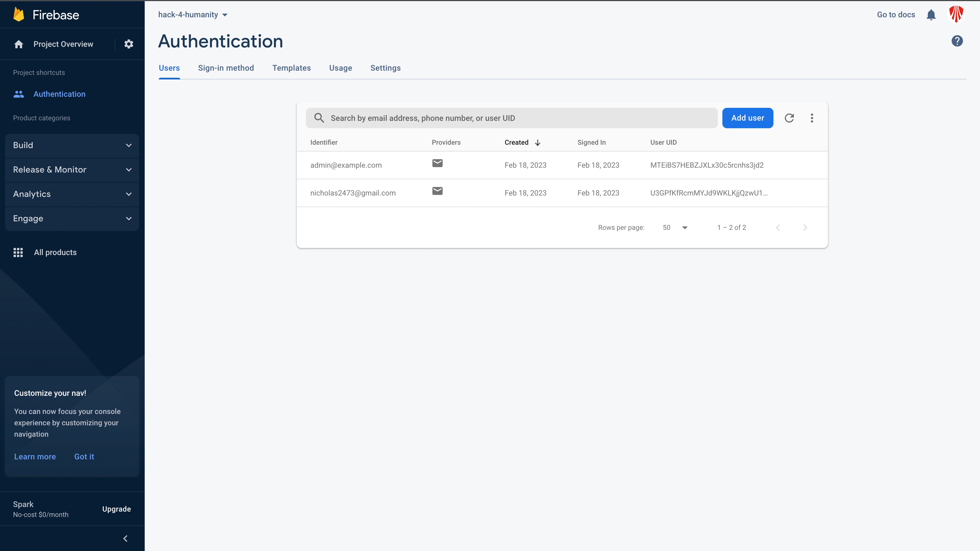Expand the Analytics category
Viewport: 980px width, 551px height.
pos(72,194)
